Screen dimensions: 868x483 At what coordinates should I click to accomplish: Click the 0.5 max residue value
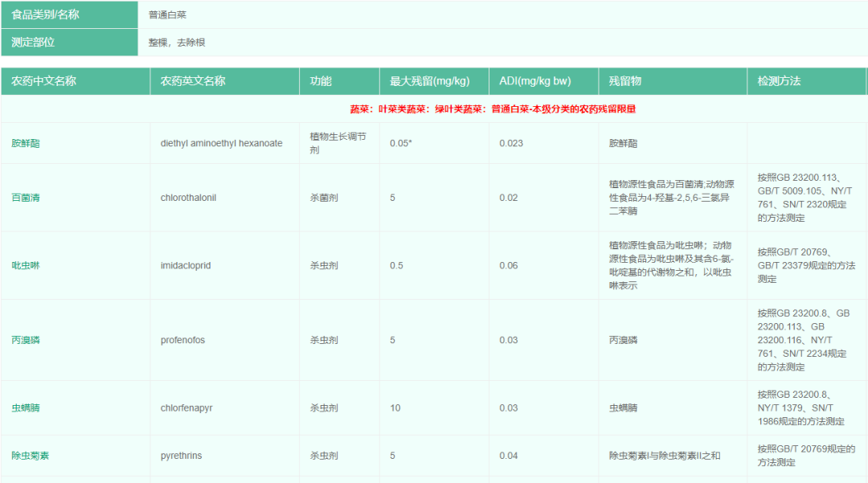tap(396, 265)
